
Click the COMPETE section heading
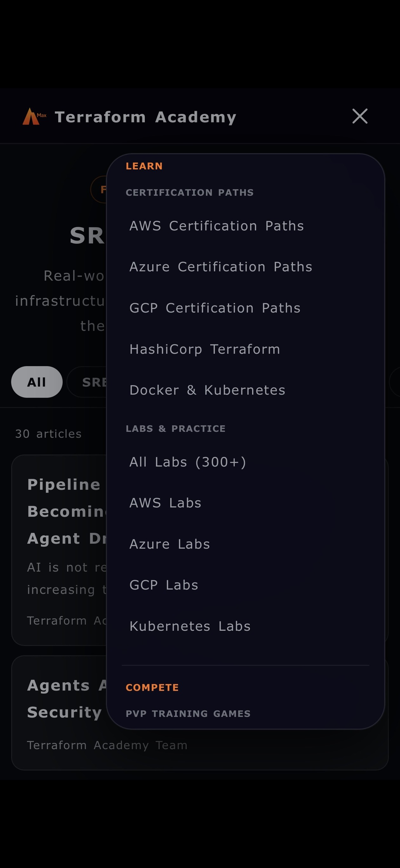coord(152,687)
